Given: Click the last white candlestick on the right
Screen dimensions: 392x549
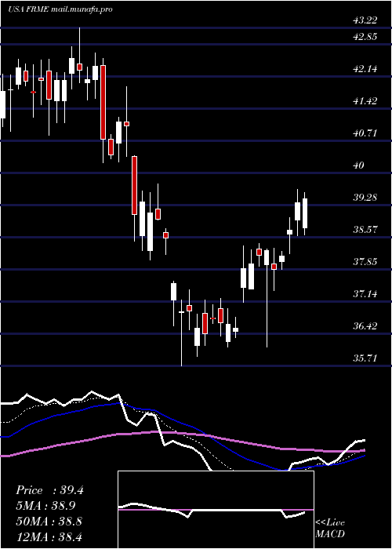Looking at the screenshot, I should 305,213.
